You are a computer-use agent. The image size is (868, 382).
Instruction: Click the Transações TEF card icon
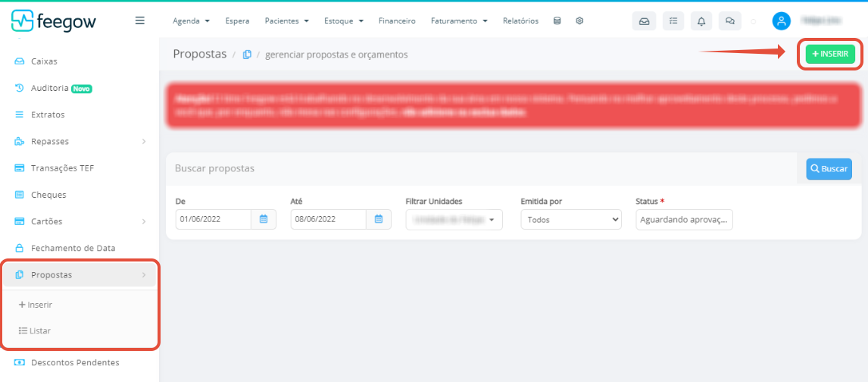click(20, 168)
